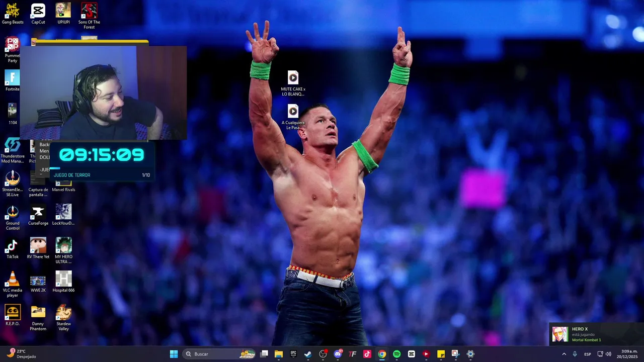Launch CurseForge from the desktop
The width and height of the screenshot is (644, 362).
point(38,215)
